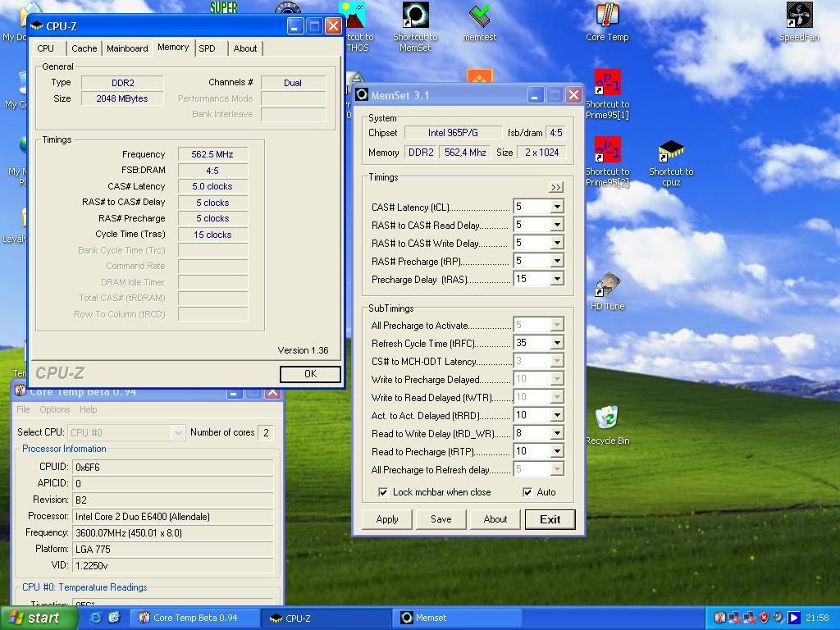Viewport: 840px width, 630px height.
Task: Open the Core Temp desktop icon
Action: [x=607, y=22]
